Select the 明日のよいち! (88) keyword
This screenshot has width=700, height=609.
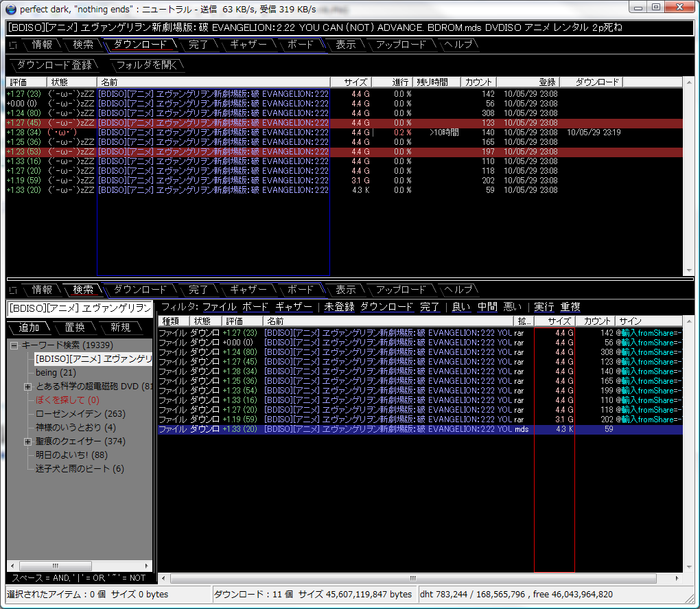coord(71,455)
